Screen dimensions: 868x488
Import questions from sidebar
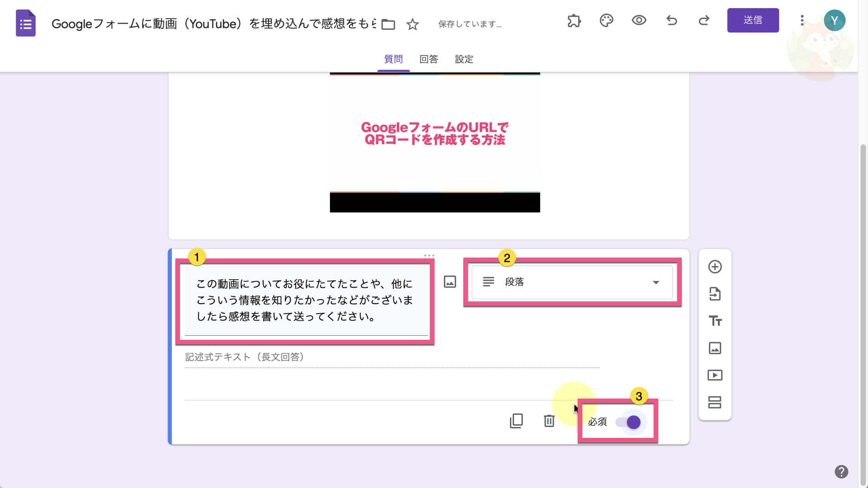(715, 294)
